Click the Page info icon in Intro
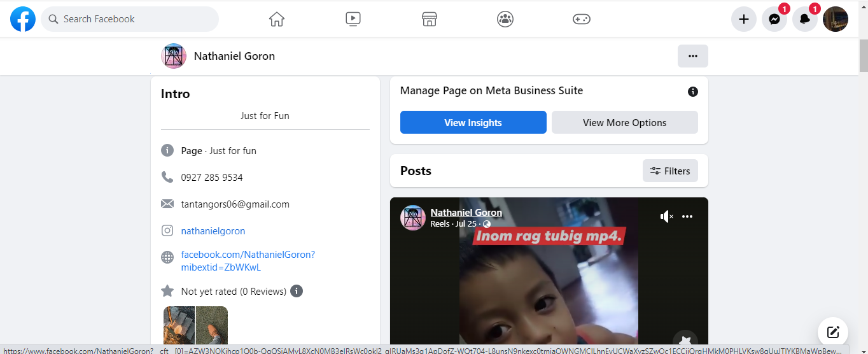Image resolution: width=868 pixels, height=354 pixels. pyautogui.click(x=167, y=151)
